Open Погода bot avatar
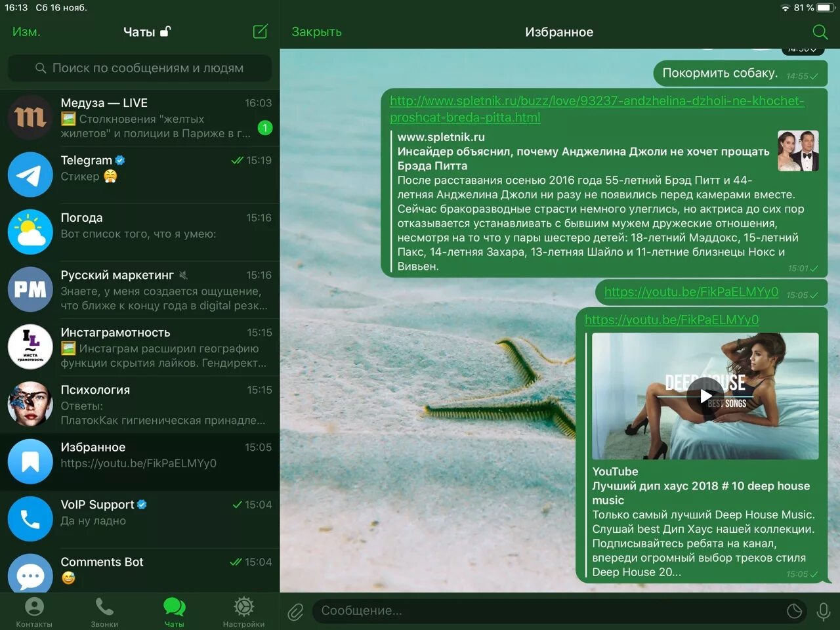Screen dimensions: 840x630 coord(30,232)
